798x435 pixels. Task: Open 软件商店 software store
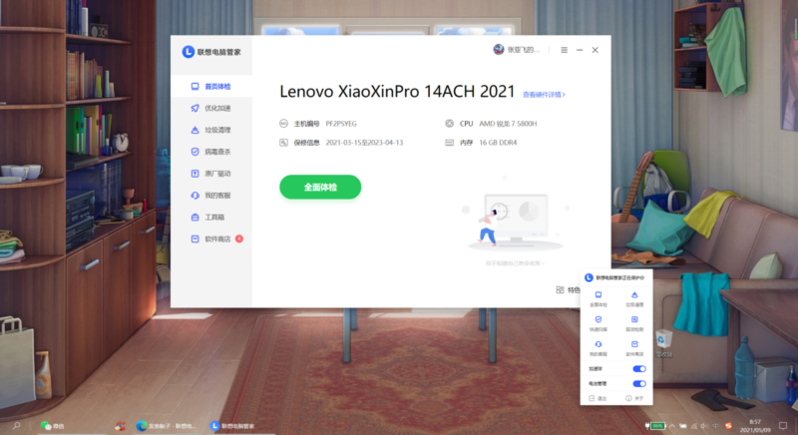[x=216, y=239]
